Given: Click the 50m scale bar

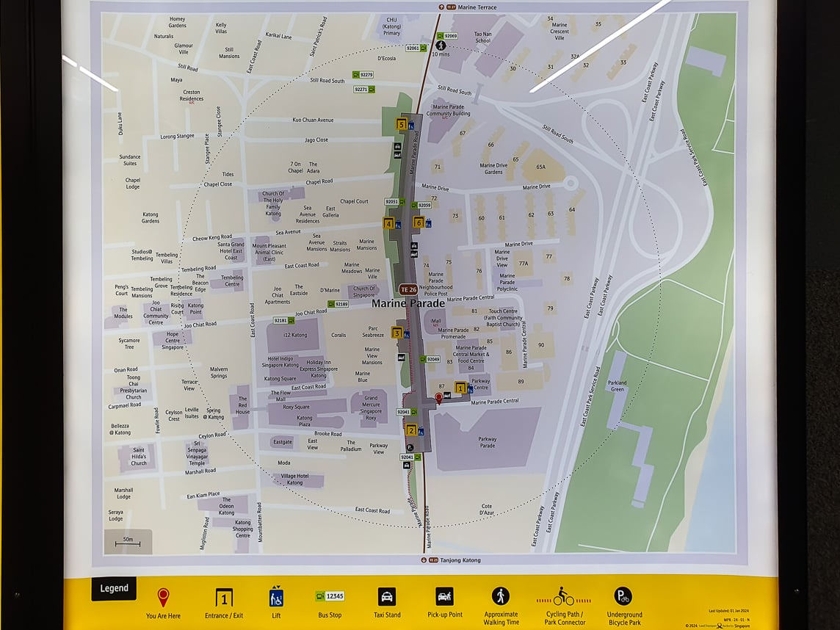Looking at the screenshot, I should coord(128,542).
